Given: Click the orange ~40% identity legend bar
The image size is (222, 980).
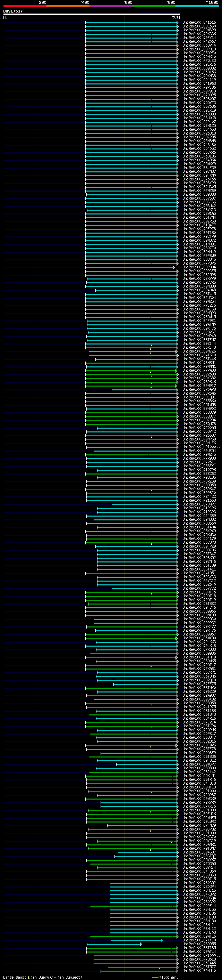Looking at the screenshot, I should pyautogui.click(x=68, y=6).
